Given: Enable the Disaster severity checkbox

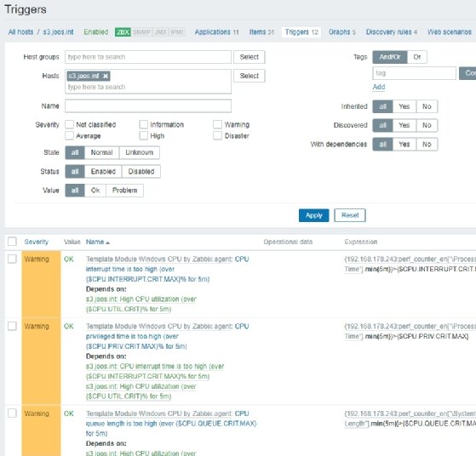Looking at the screenshot, I should pyautogui.click(x=217, y=135).
